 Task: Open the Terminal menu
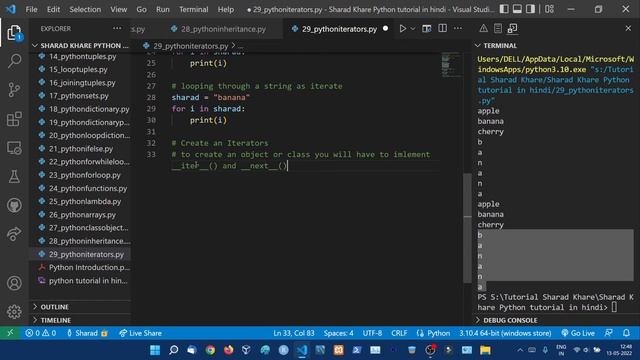point(193,9)
